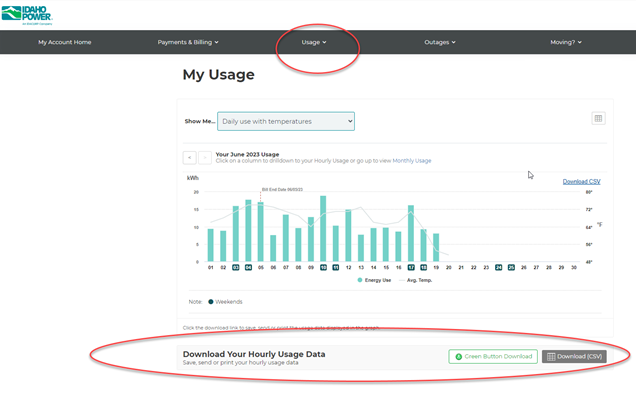This screenshot has width=636, height=394.
Task: Click Download CSV link above chart
Action: 581,181
